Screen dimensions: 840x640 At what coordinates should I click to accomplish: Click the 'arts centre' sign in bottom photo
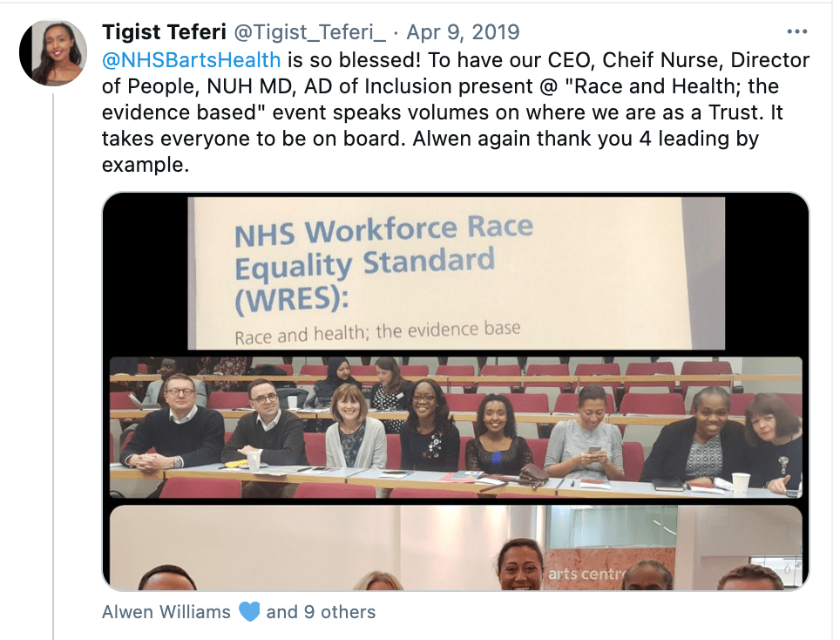click(587, 574)
